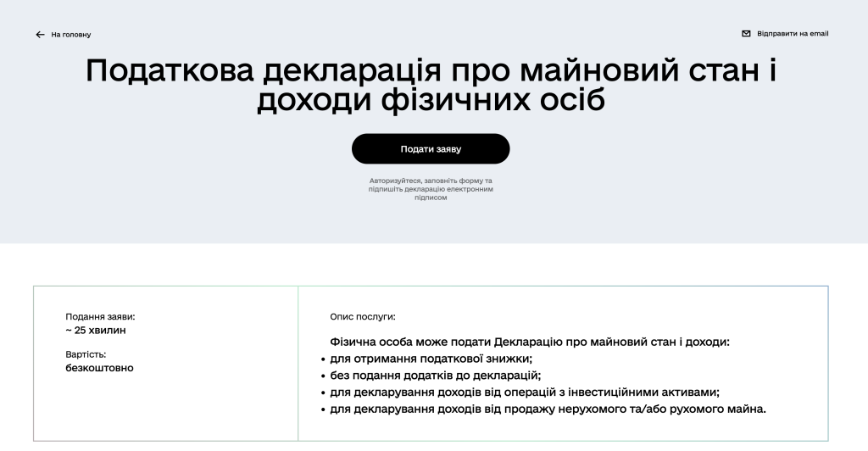Click the 'Вартість:' label
The image size is (868, 451).
(x=86, y=354)
